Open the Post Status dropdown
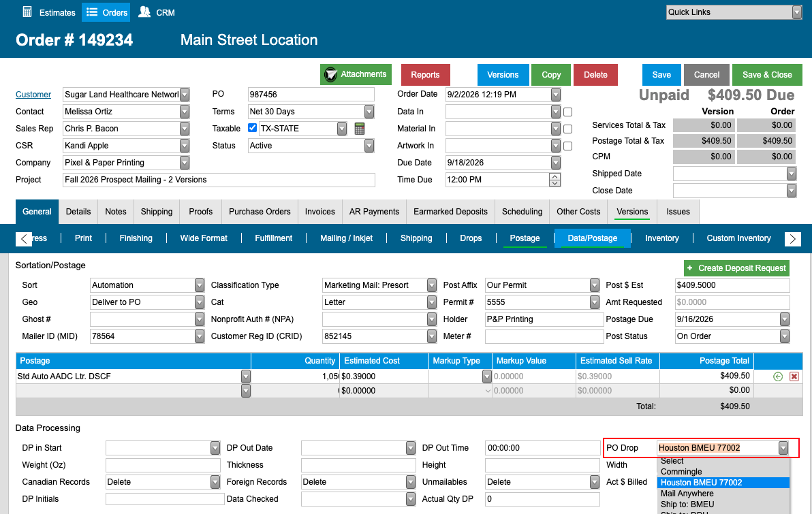812x514 pixels. [785, 336]
